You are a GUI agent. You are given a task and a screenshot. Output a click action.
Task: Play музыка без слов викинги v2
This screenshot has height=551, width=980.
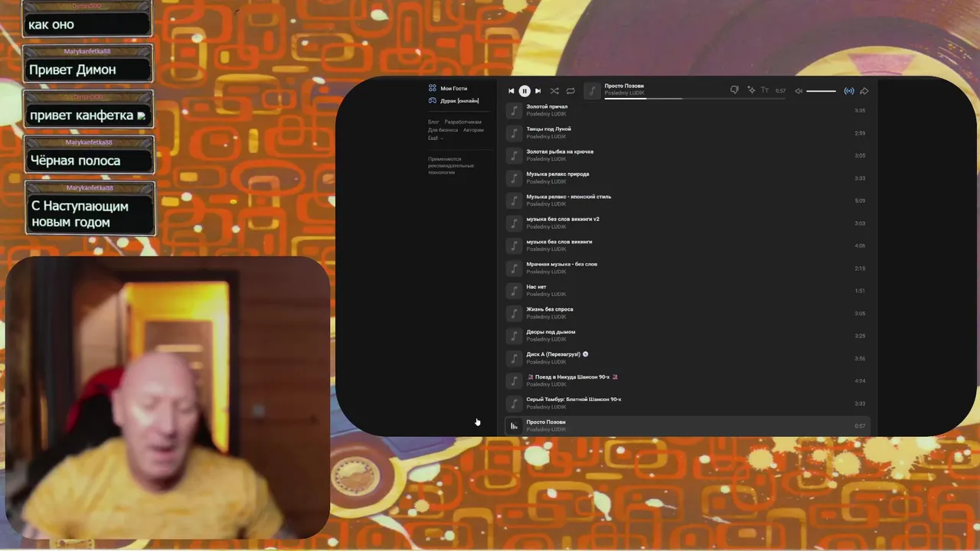click(688, 223)
